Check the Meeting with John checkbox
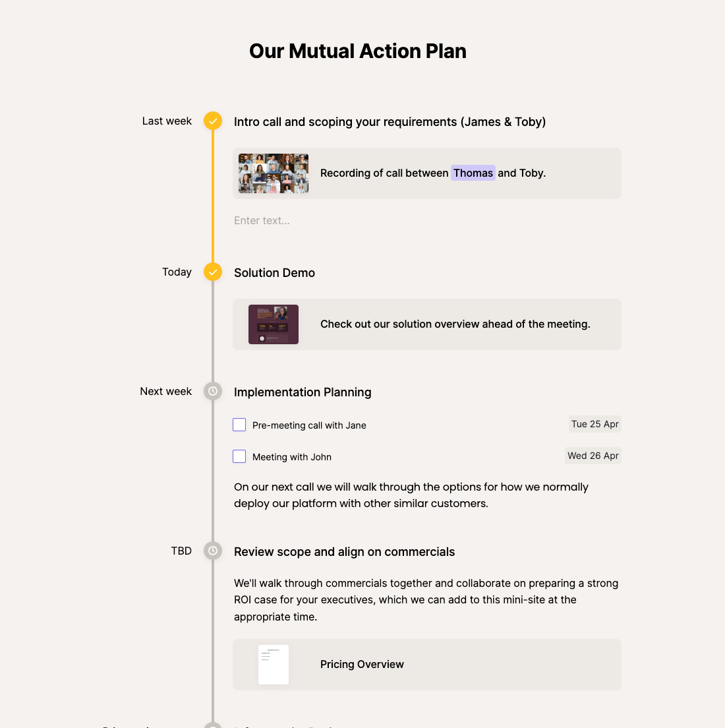Viewport: 725px width, 728px height. (x=239, y=456)
